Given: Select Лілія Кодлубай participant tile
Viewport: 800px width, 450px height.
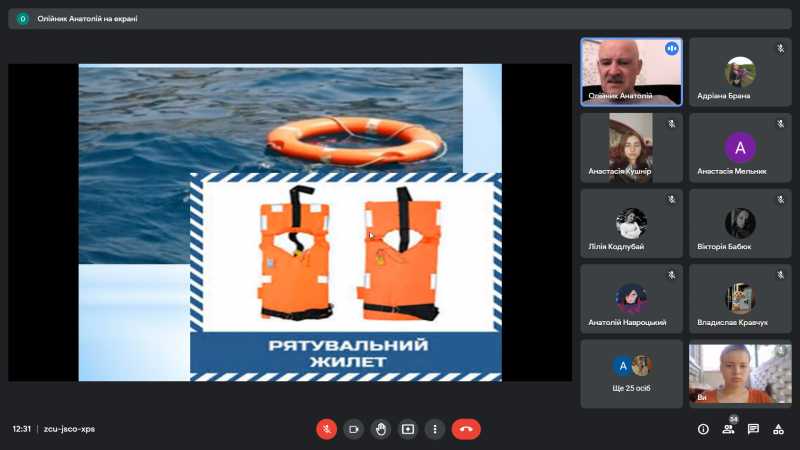Looking at the screenshot, I should tap(631, 223).
